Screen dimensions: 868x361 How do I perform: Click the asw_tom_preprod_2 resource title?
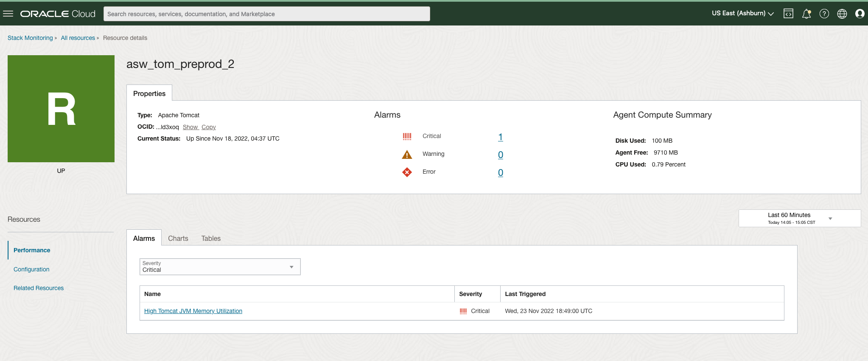pos(180,64)
